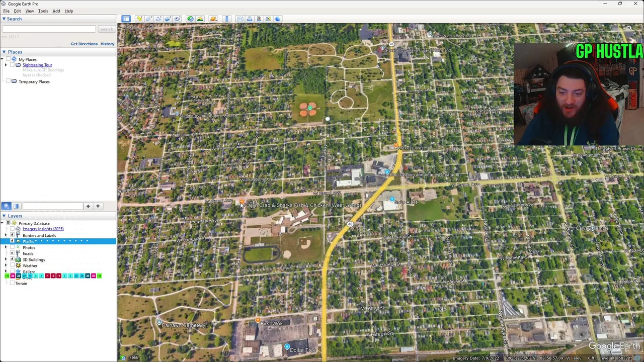Select the Add Path tool

coord(158,19)
